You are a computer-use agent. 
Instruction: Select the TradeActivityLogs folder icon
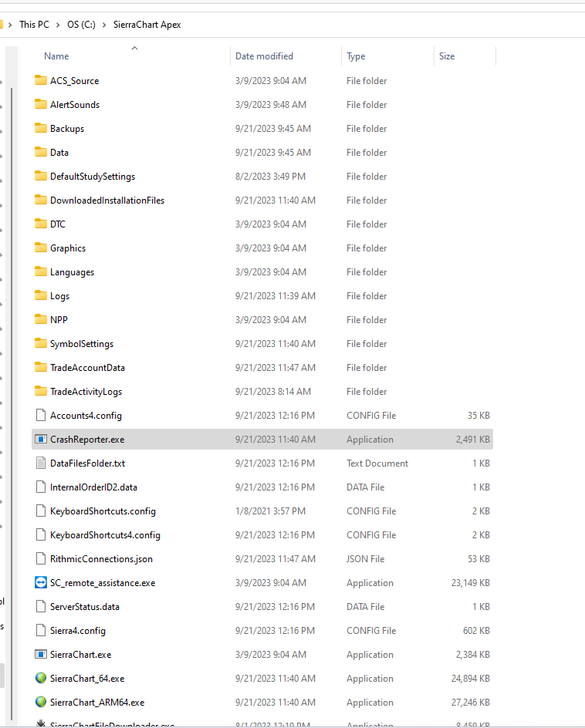41,392
